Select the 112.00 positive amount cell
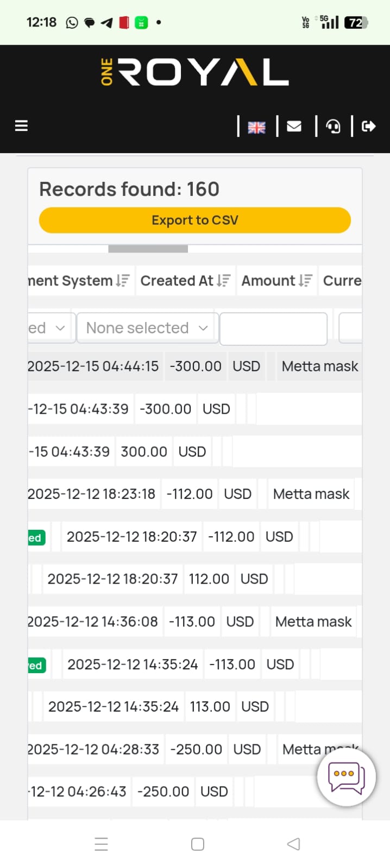This screenshot has width=390, height=868. click(x=209, y=579)
